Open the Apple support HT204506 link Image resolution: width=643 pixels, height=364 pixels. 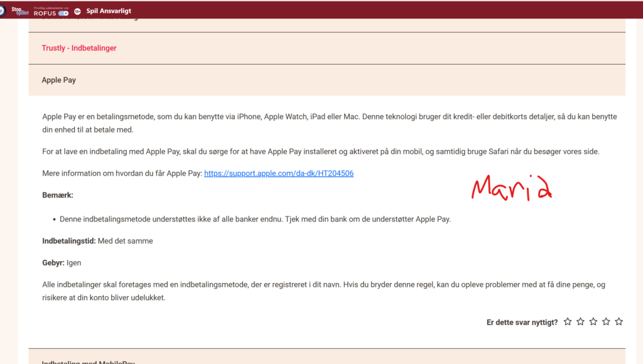(278, 173)
